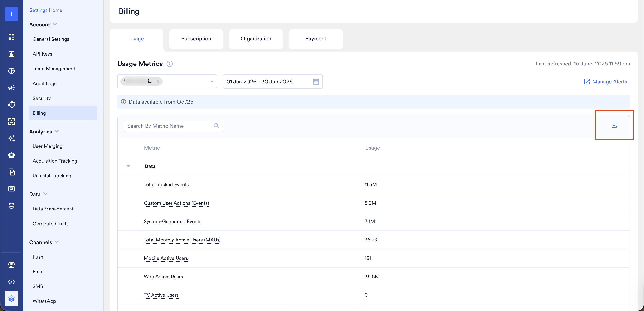Switch to the Usage tab
This screenshot has height=311, width=644.
pyautogui.click(x=136, y=39)
